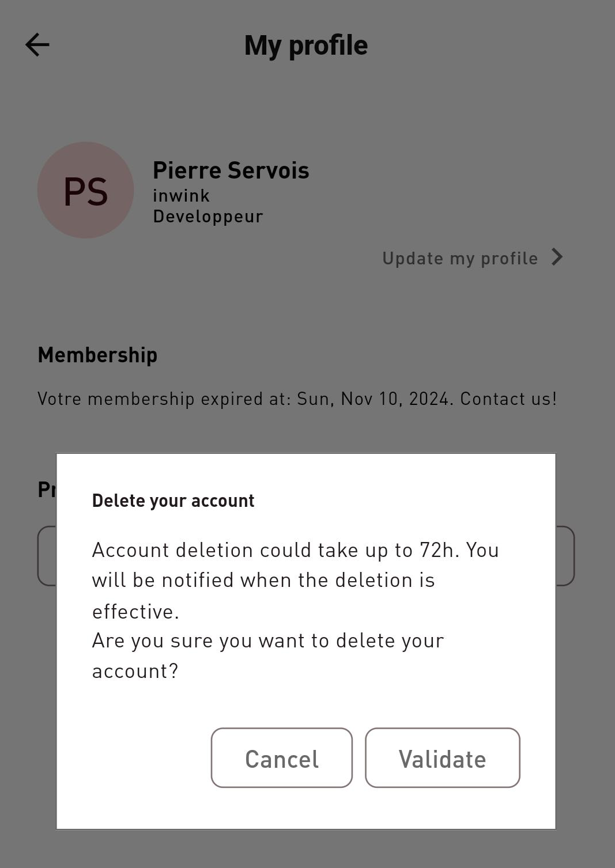Screen dimensions: 615x868
Task: Confirm account deletion with Validate
Action: point(442,758)
